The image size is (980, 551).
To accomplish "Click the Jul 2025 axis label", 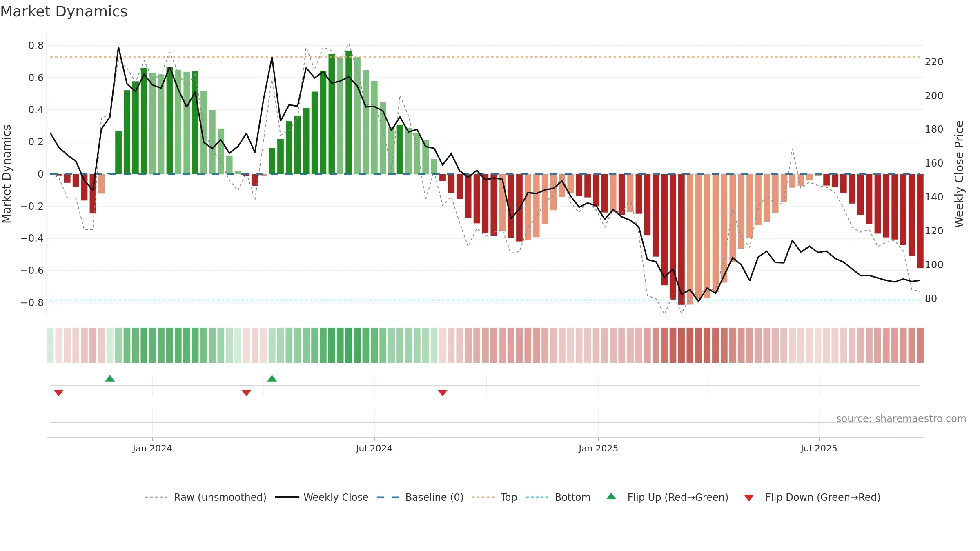I will point(819,448).
